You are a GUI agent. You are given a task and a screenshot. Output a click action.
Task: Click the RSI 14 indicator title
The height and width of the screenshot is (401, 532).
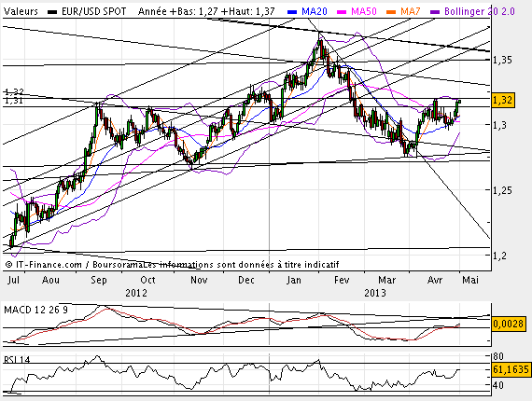point(17,359)
